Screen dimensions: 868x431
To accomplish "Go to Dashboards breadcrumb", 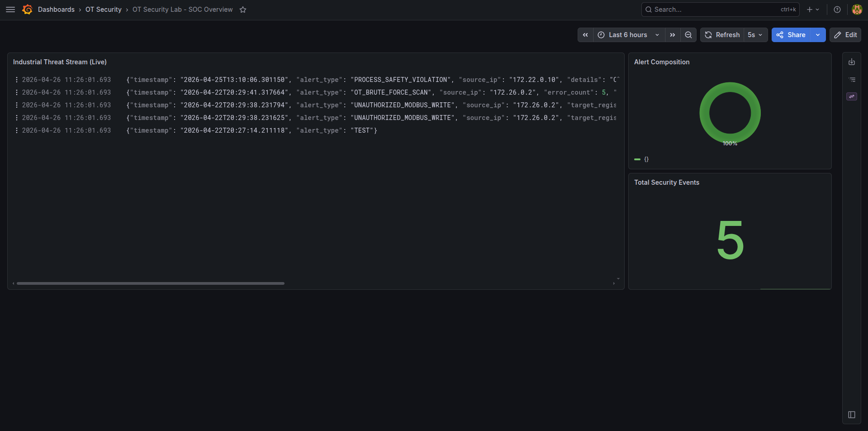I will pyautogui.click(x=56, y=10).
